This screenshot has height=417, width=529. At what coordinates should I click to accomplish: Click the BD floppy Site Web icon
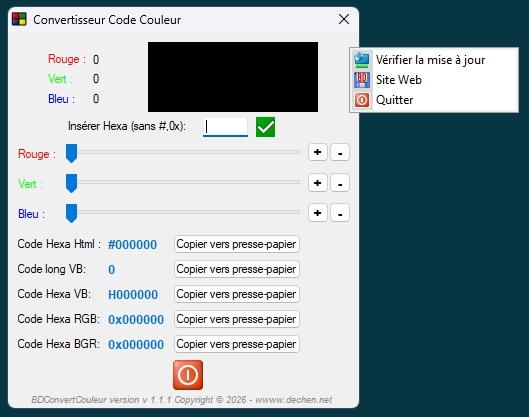[x=362, y=80]
